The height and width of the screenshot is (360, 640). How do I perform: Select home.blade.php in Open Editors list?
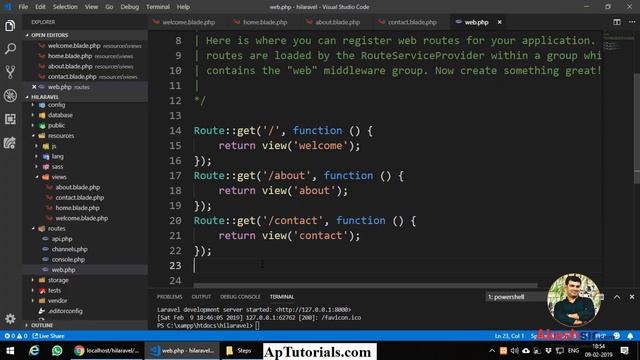[70, 56]
